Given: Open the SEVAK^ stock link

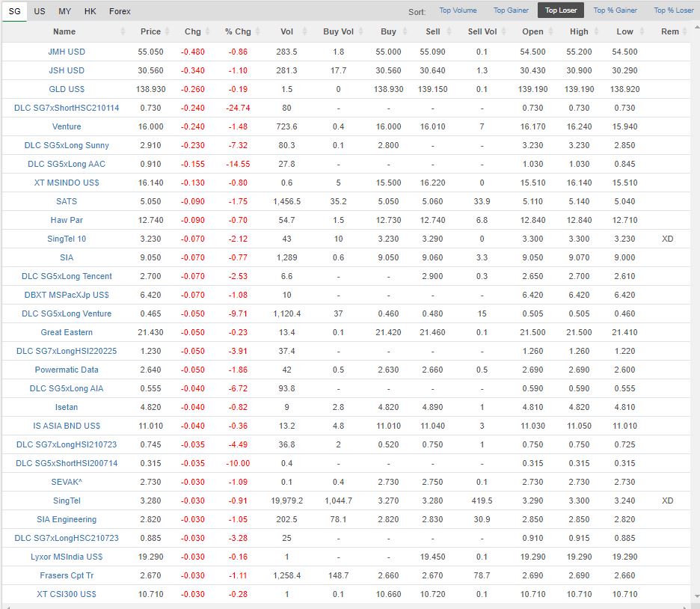Looking at the screenshot, I should [67, 483].
